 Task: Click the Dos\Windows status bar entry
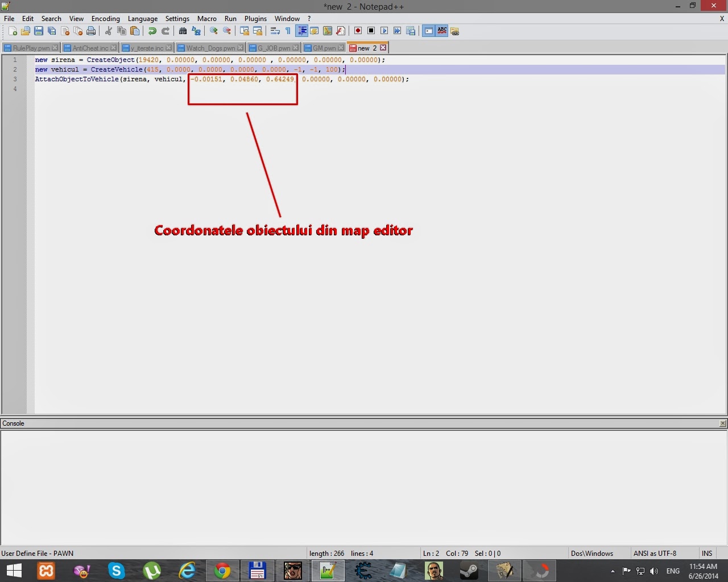pos(592,553)
